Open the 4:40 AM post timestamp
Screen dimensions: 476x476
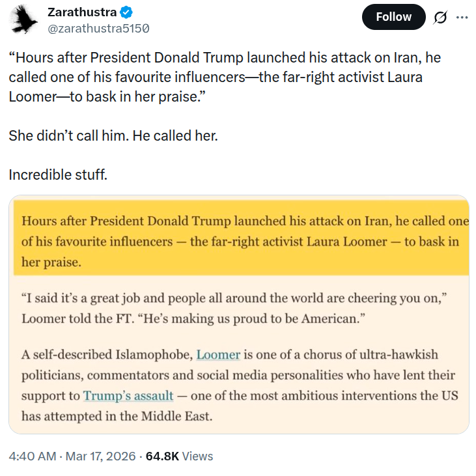pyautogui.click(x=33, y=456)
